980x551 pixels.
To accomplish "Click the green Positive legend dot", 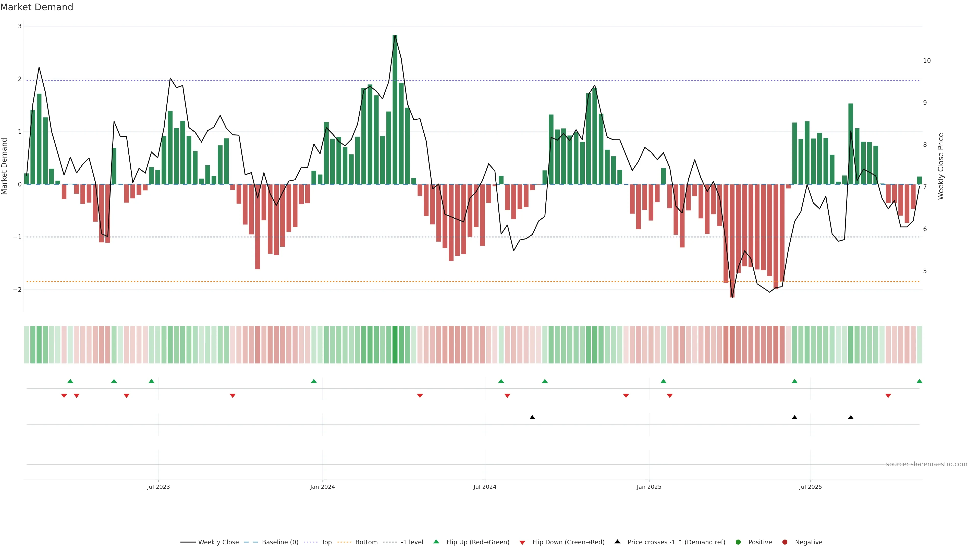I will [x=738, y=542].
